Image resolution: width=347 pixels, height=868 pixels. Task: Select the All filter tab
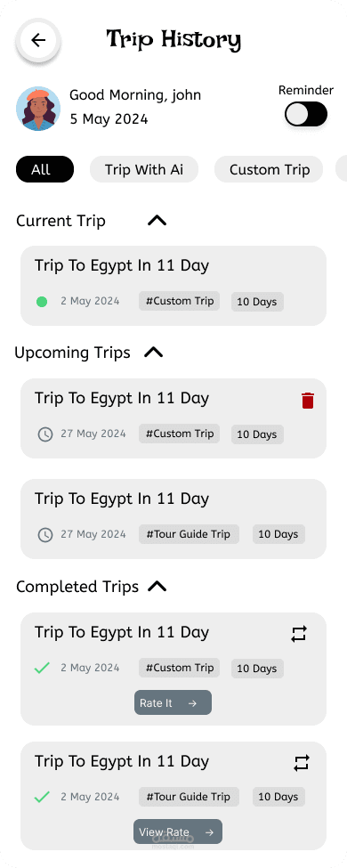pyautogui.click(x=44, y=169)
